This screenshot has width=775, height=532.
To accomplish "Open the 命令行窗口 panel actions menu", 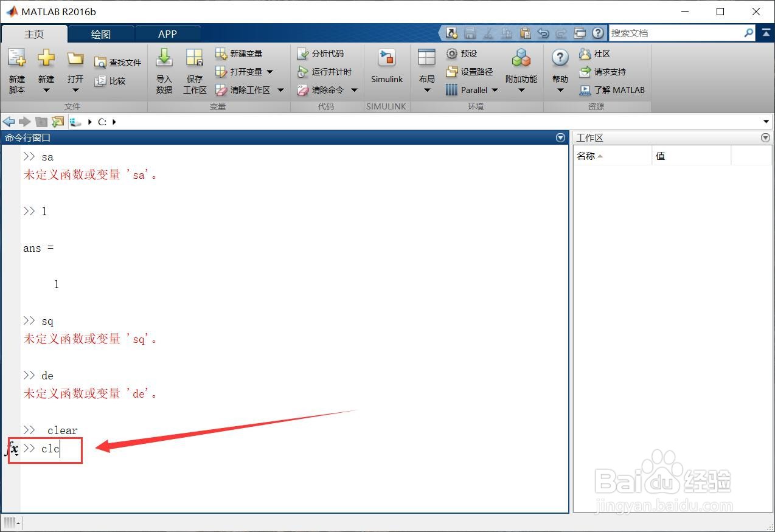I will 561,138.
